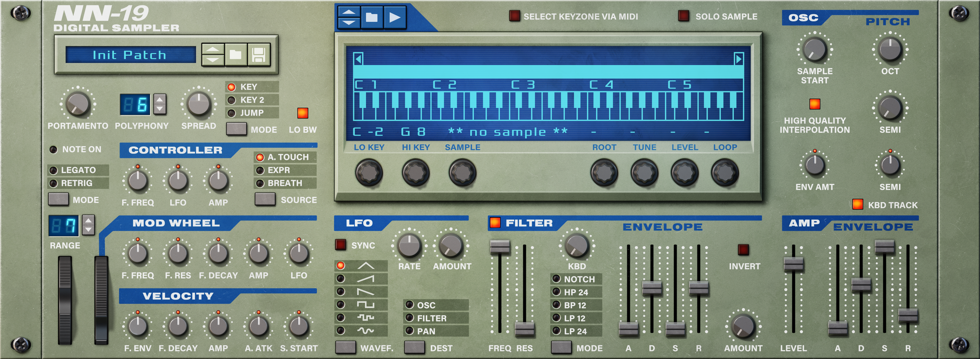Toggle the LO BW button
This screenshot has height=359, width=980.
pos(302,113)
